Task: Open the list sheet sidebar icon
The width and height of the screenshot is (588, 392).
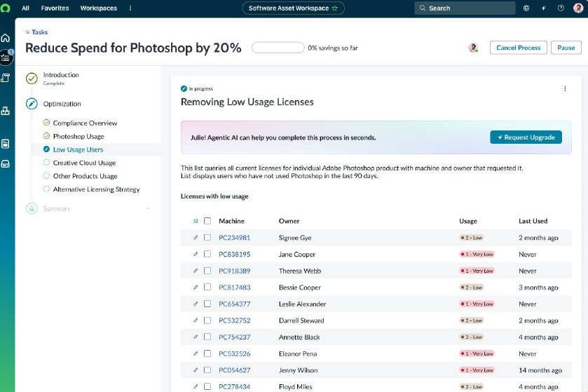Action: click(5, 144)
